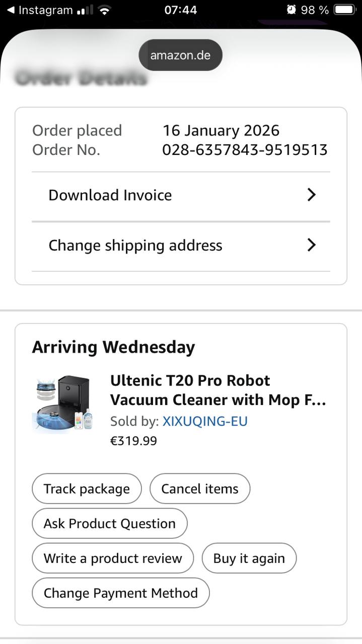Select the Change shipping address row
Viewport: 362px width, 644px height.
click(181, 246)
